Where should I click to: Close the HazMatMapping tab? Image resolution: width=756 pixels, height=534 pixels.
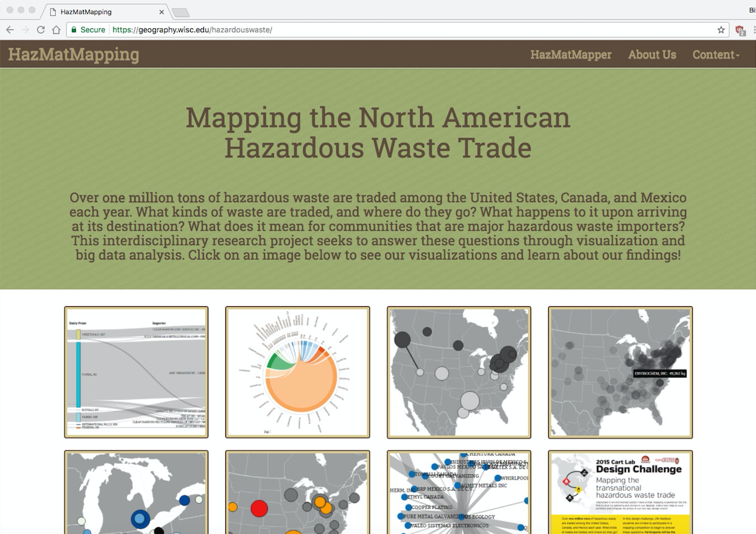(x=161, y=12)
